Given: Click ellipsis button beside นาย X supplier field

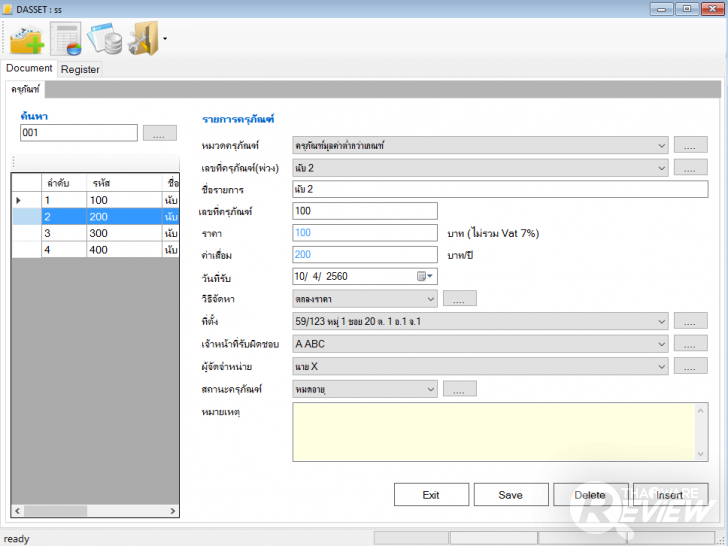Looking at the screenshot, I should tap(690, 367).
